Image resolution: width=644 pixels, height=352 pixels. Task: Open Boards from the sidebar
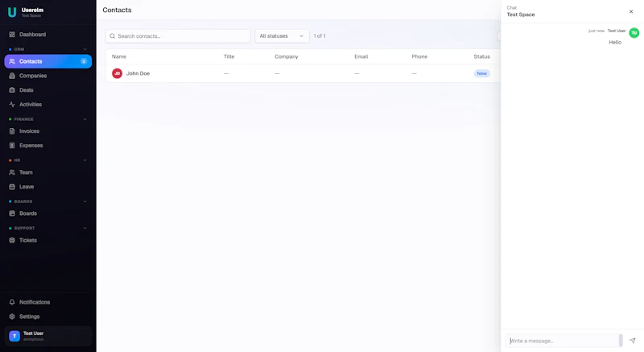click(x=47, y=213)
